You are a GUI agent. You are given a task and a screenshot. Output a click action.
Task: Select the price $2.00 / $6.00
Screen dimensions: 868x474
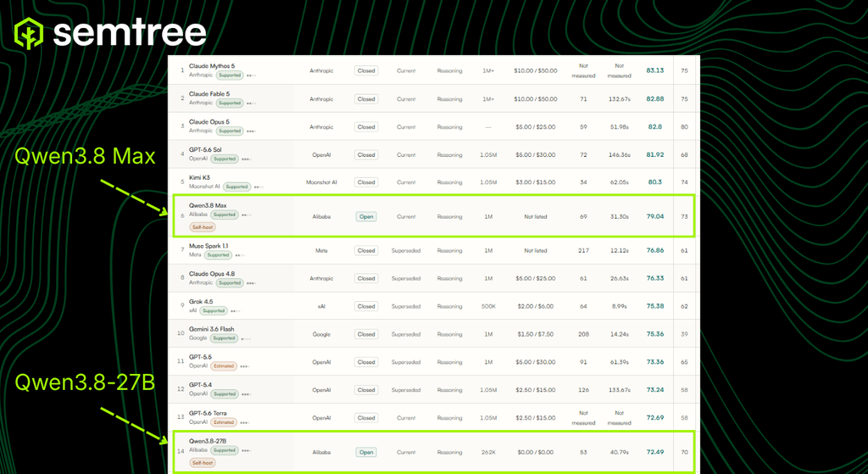click(536, 306)
